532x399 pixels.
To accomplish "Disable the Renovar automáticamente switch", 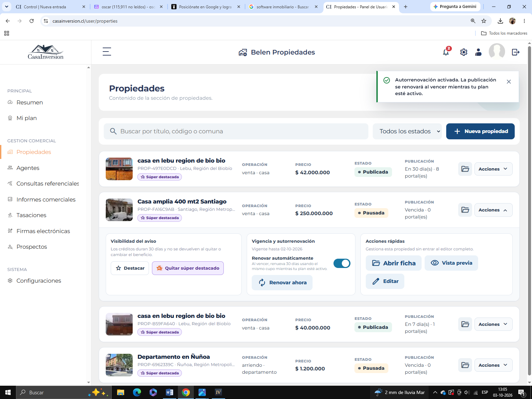I will tap(342, 263).
